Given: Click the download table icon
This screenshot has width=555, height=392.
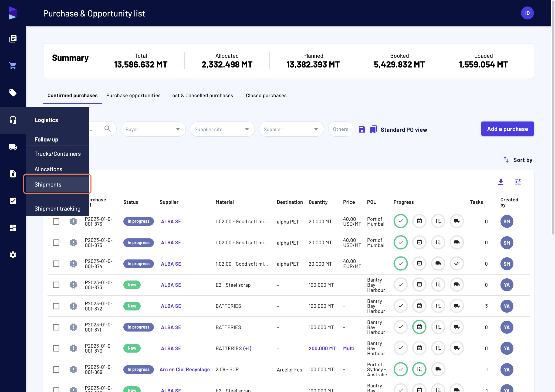Looking at the screenshot, I should pyautogui.click(x=501, y=182).
